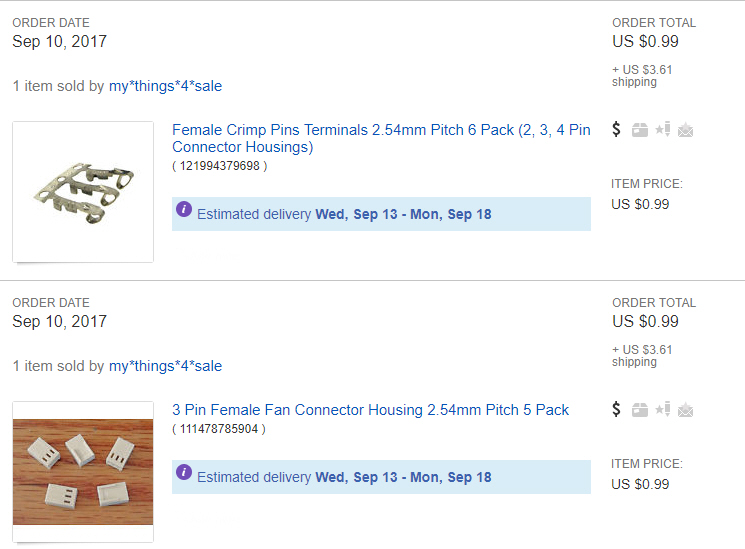Click second order's estimated delivery Sep 13 banner

(382, 477)
